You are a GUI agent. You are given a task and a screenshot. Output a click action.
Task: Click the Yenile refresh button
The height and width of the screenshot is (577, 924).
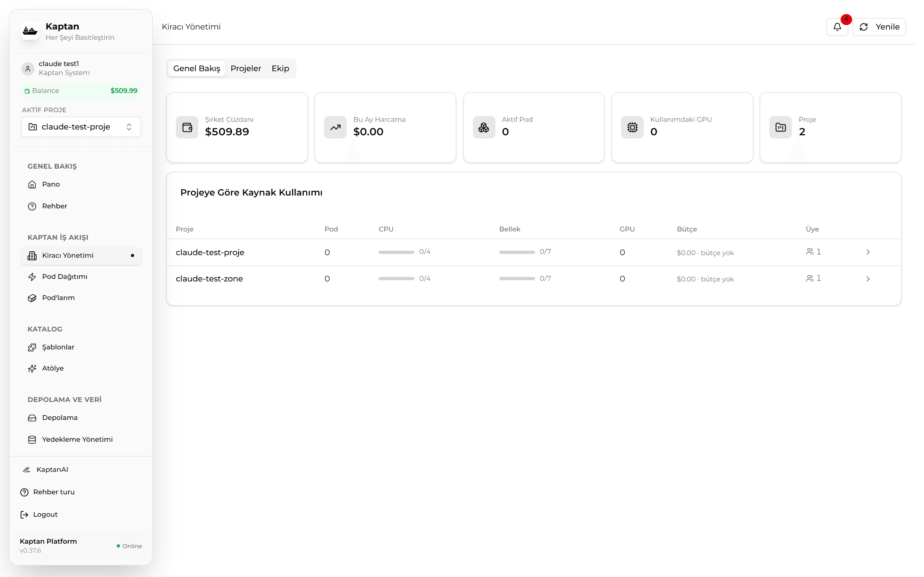[879, 27]
